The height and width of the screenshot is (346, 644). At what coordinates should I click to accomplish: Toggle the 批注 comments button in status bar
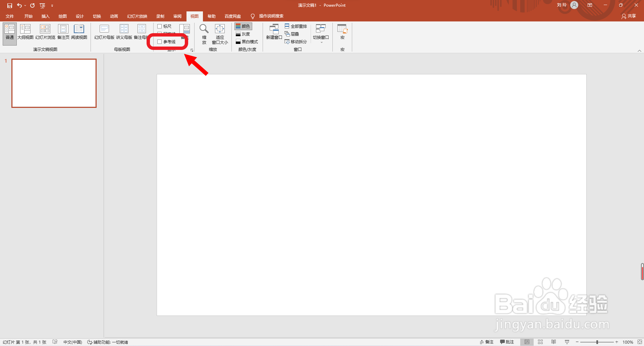pyautogui.click(x=507, y=342)
